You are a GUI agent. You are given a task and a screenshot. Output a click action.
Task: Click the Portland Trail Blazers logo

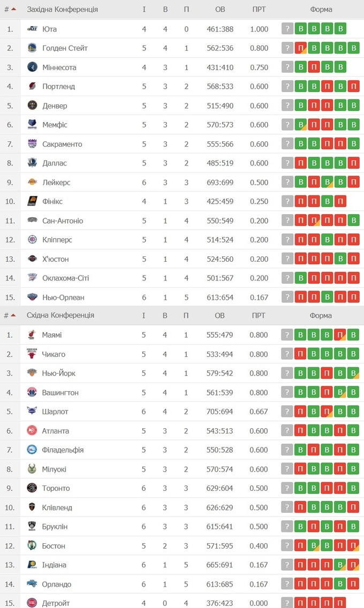pos(32,87)
